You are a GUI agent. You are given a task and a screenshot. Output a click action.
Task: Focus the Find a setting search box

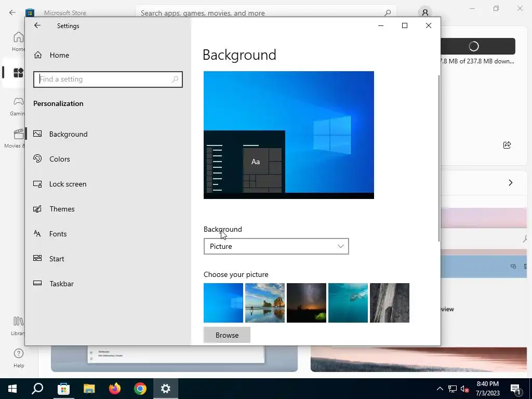pyautogui.click(x=108, y=79)
